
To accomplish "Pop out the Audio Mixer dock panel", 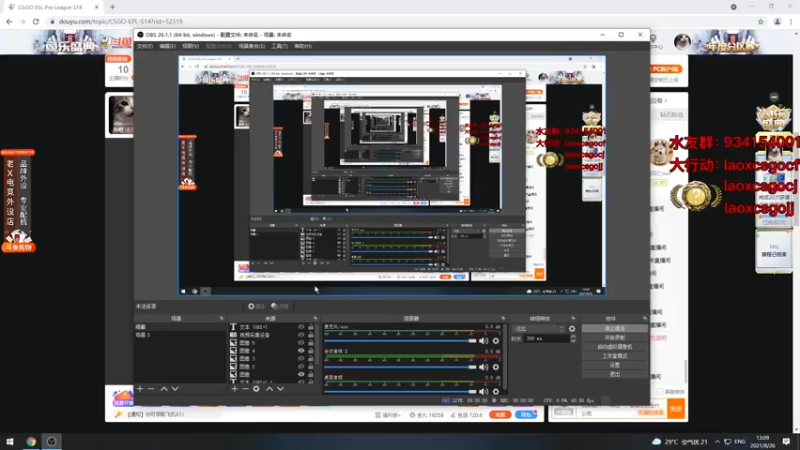I will tap(503, 318).
